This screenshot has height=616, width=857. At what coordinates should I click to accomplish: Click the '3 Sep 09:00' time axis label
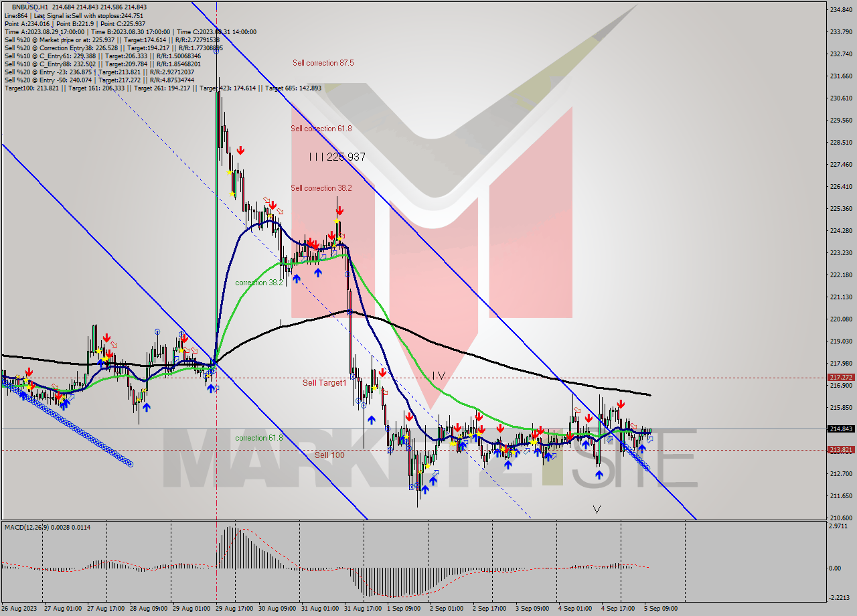[x=532, y=609]
